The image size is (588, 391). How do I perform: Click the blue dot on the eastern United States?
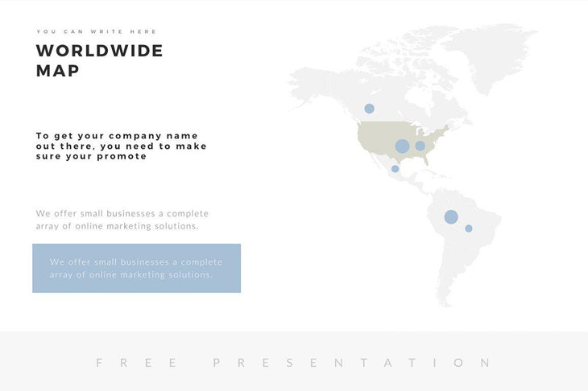(x=420, y=146)
